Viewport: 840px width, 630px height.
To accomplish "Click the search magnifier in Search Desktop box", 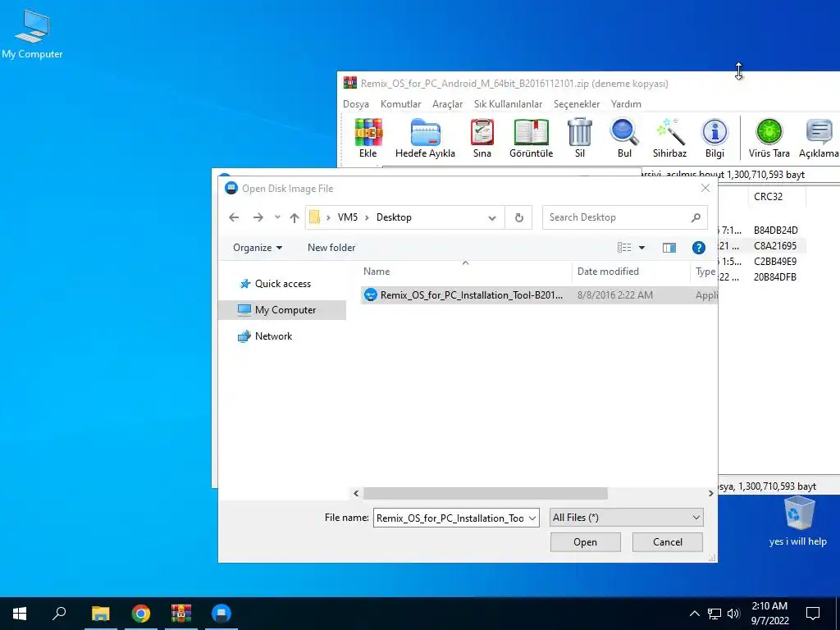I will coord(696,217).
